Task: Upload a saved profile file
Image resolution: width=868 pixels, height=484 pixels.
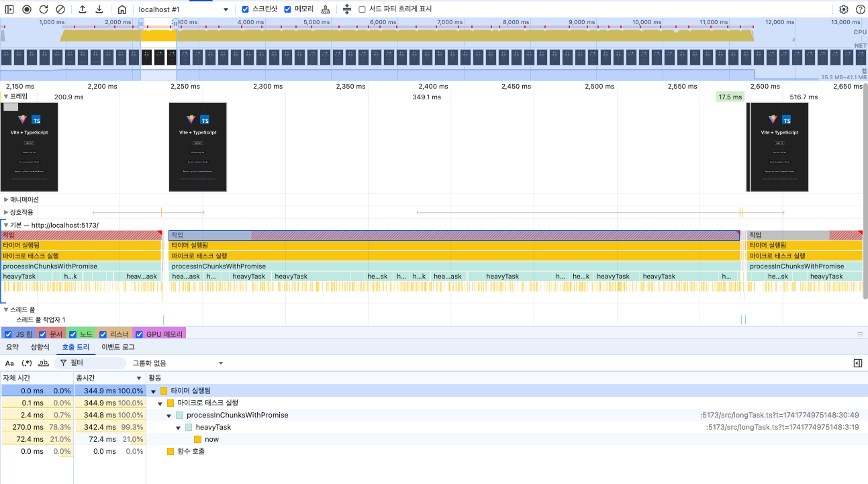Action: pos(83,9)
